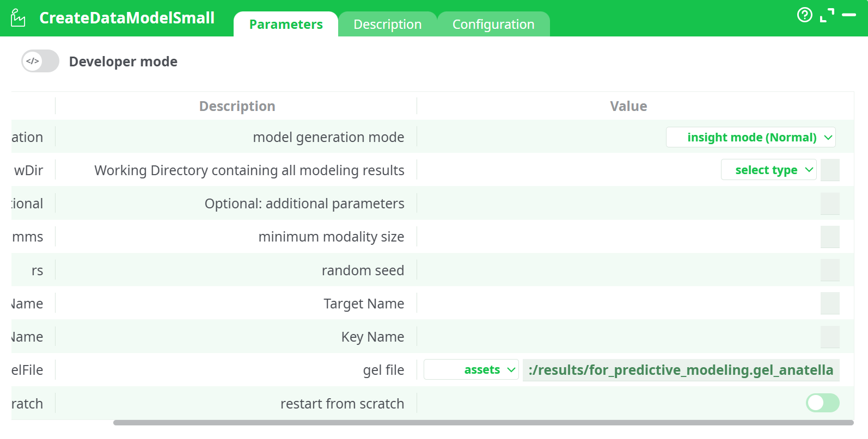Viewport: 868px width, 439px height.
Task: Click the random seed value box
Action: pos(829,270)
